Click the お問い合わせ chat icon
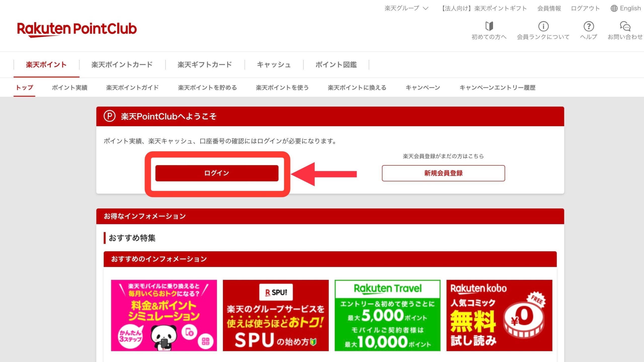Screen dimensions: 644x362 pyautogui.click(x=625, y=26)
